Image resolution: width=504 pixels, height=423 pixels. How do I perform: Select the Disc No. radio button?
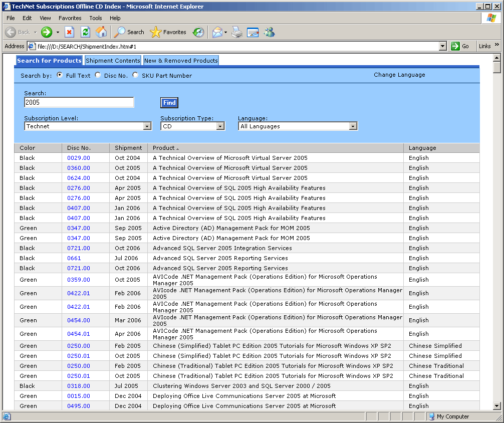(98, 75)
